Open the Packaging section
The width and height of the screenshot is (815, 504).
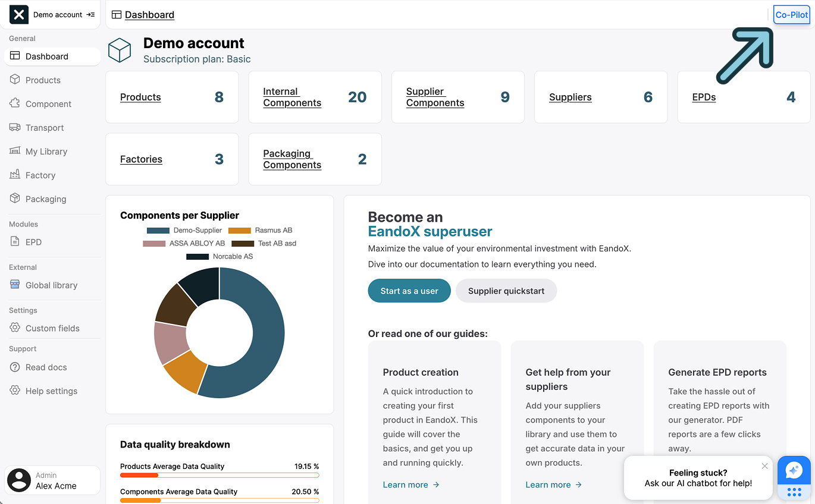(x=46, y=199)
